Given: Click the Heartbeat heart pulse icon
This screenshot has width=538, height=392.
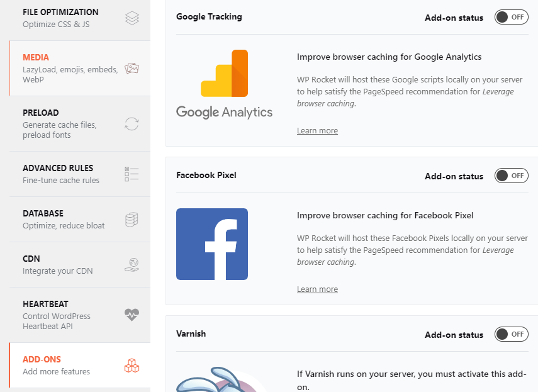Looking at the screenshot, I should [x=132, y=315].
